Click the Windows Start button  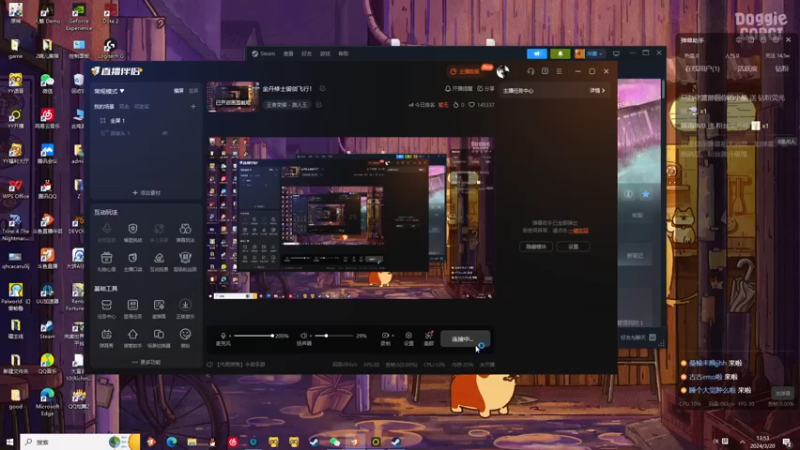coord(9,442)
